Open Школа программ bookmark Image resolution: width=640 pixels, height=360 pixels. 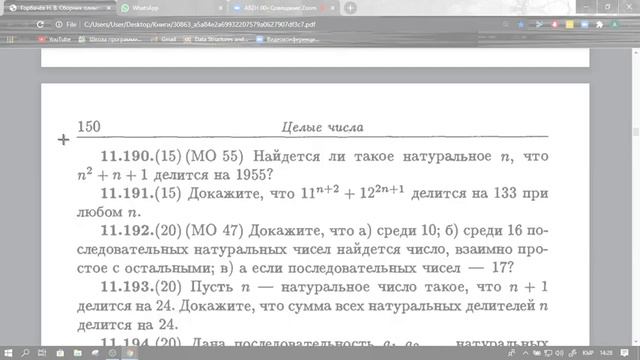tap(110, 39)
